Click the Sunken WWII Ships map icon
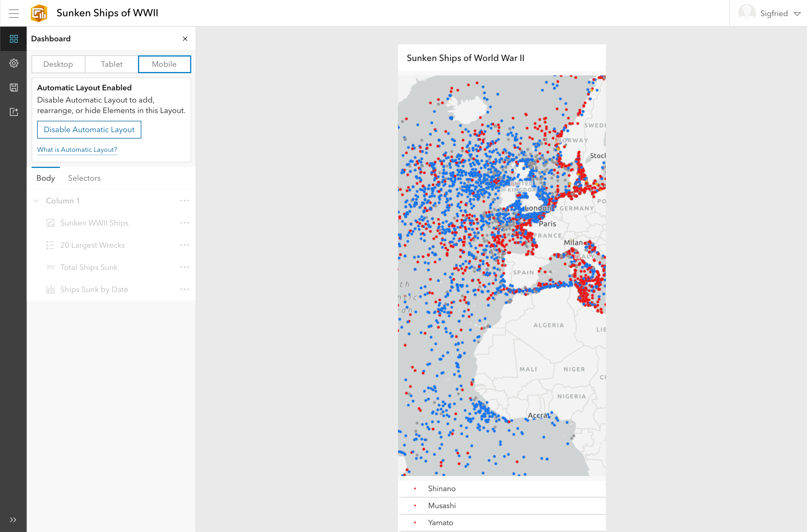The image size is (807, 532). [x=50, y=223]
